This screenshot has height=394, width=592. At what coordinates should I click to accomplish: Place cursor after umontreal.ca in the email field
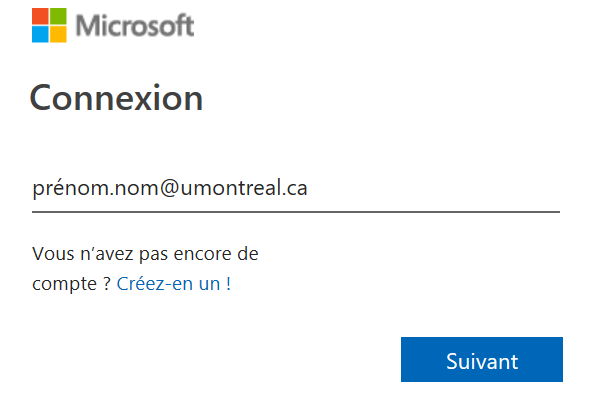(x=308, y=188)
